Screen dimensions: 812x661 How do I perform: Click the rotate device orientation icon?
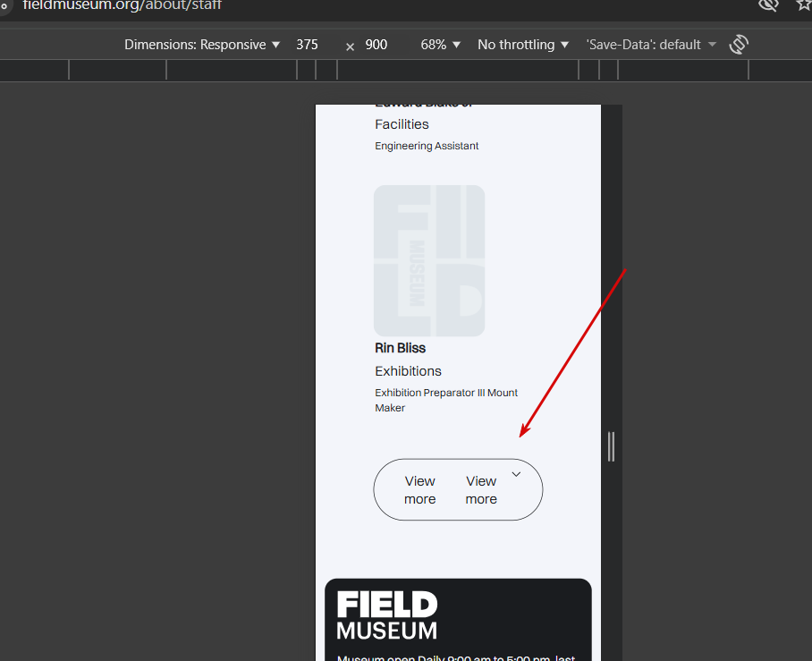pyautogui.click(x=739, y=45)
